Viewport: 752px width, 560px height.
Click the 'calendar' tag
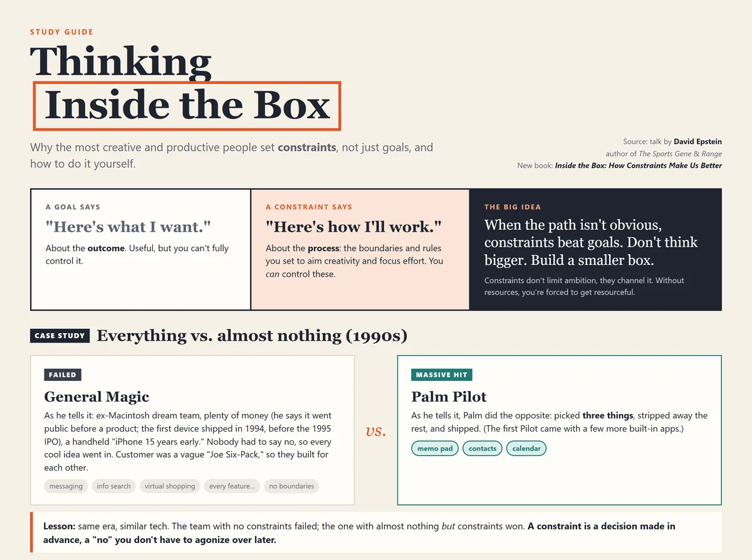526,449
